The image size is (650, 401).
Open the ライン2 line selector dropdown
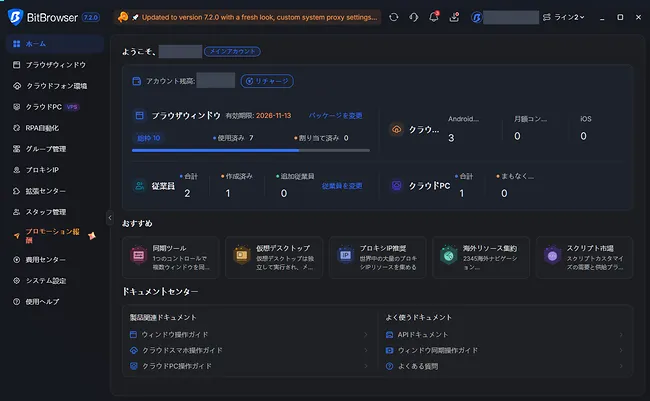click(564, 17)
